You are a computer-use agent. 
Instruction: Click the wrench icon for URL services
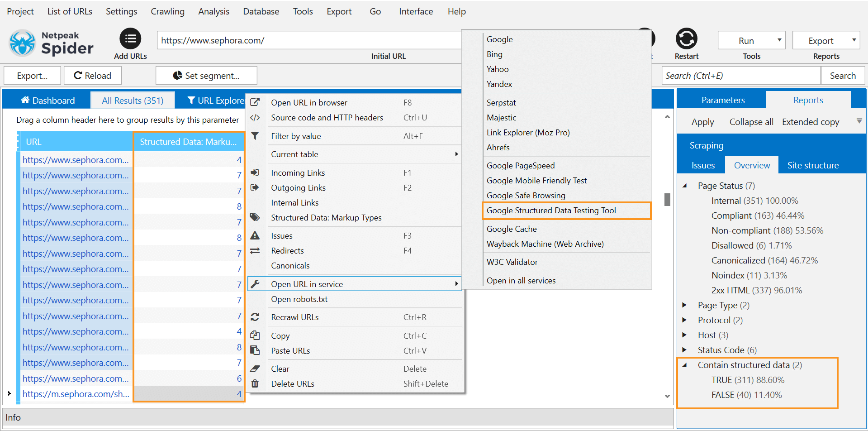tap(255, 284)
